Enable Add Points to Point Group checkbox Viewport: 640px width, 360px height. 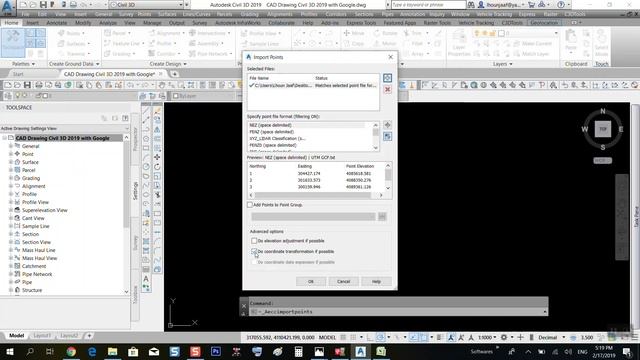(250, 205)
